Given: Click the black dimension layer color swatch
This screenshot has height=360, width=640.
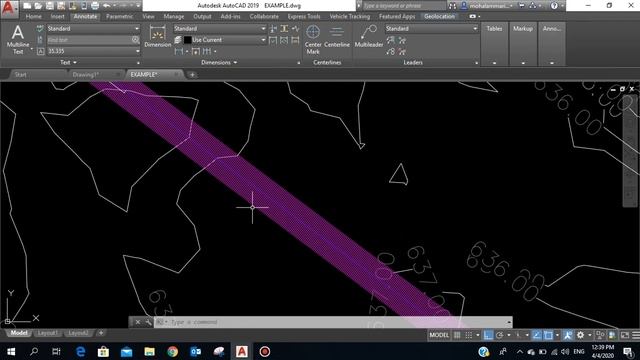Looking at the screenshot, I should click(188, 40).
